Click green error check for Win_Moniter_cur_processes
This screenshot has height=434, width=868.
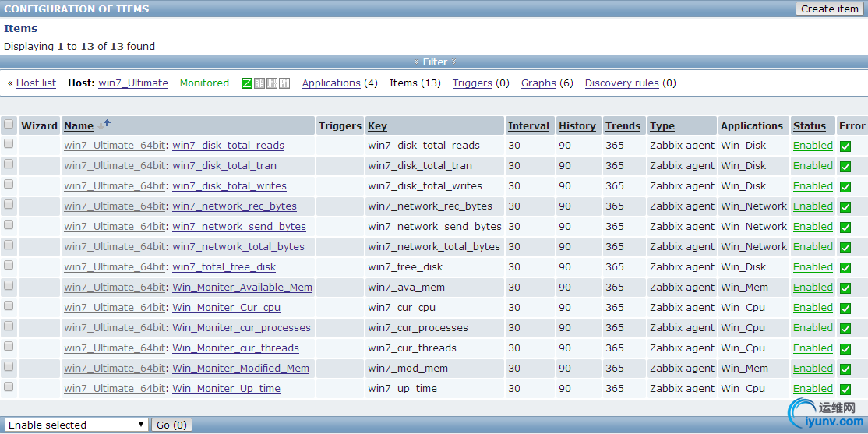845,329
